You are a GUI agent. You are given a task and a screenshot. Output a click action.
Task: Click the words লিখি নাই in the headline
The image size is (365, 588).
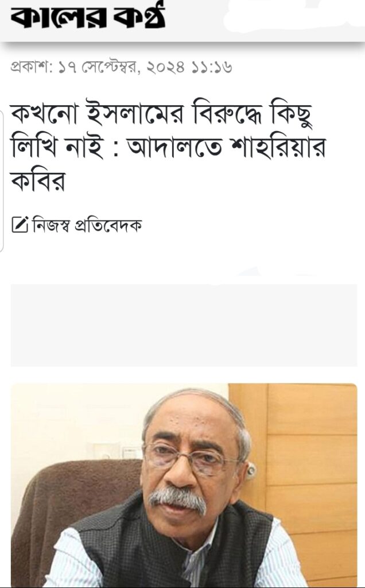(x=57, y=148)
